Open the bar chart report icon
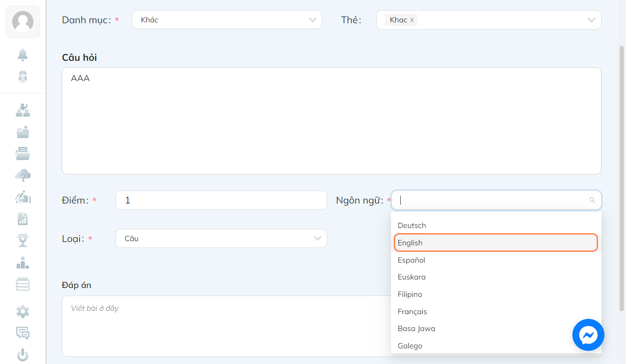 [23, 219]
